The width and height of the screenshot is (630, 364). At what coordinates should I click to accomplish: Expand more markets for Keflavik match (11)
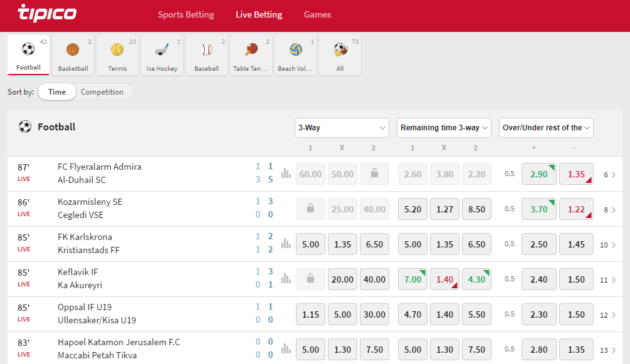[x=608, y=280]
